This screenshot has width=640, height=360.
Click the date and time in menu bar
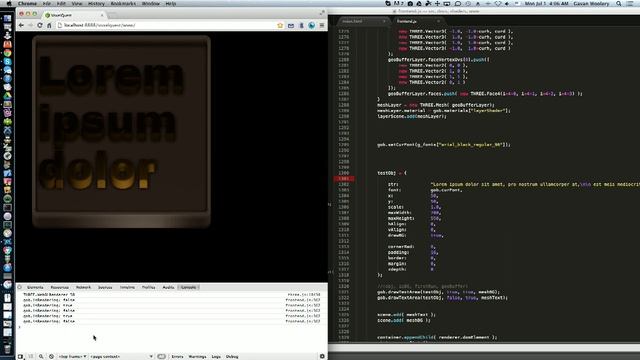546,3
